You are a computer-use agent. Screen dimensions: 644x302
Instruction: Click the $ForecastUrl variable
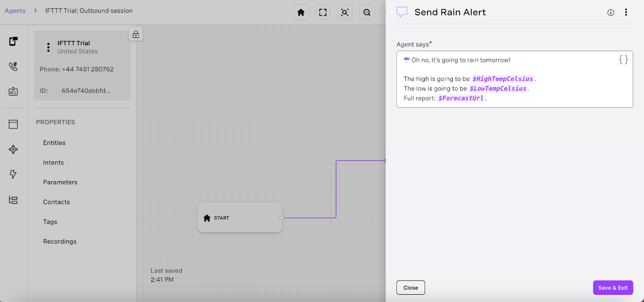pyautogui.click(x=461, y=98)
